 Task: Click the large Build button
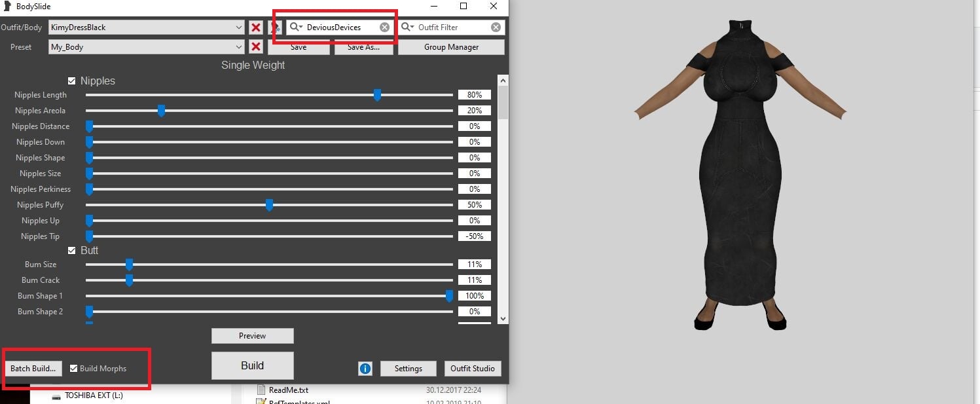252,365
